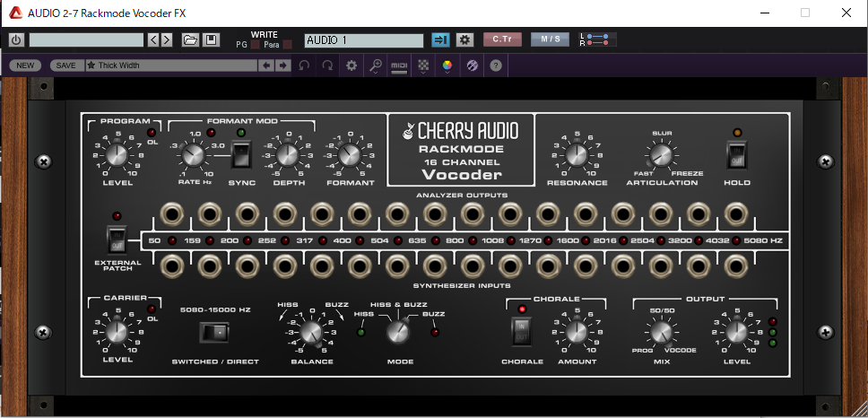868x418 pixels.
Task: Click the Carrier Level knob
Action: coord(117,332)
